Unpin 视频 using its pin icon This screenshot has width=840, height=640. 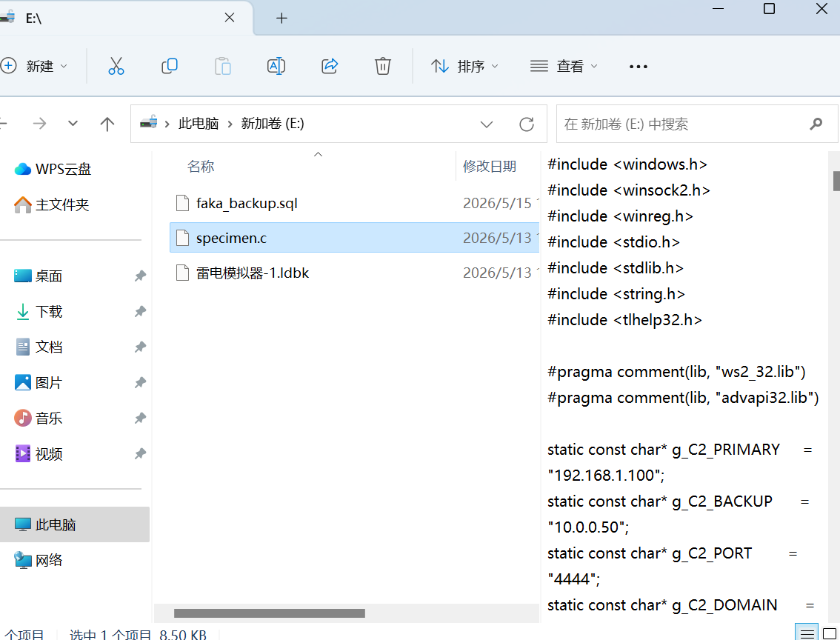pyautogui.click(x=140, y=453)
